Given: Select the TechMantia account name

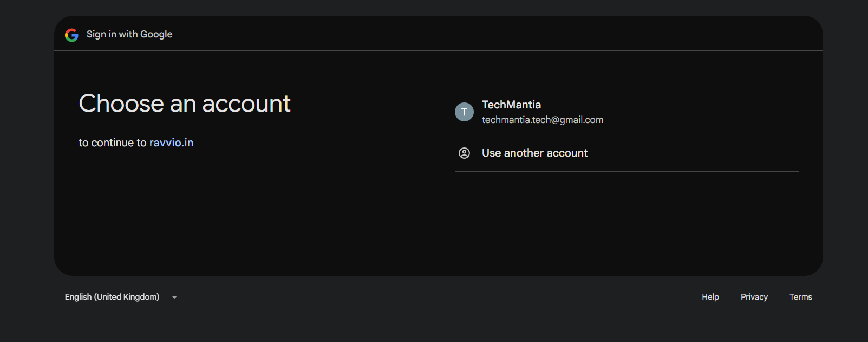Looking at the screenshot, I should click(x=511, y=105).
